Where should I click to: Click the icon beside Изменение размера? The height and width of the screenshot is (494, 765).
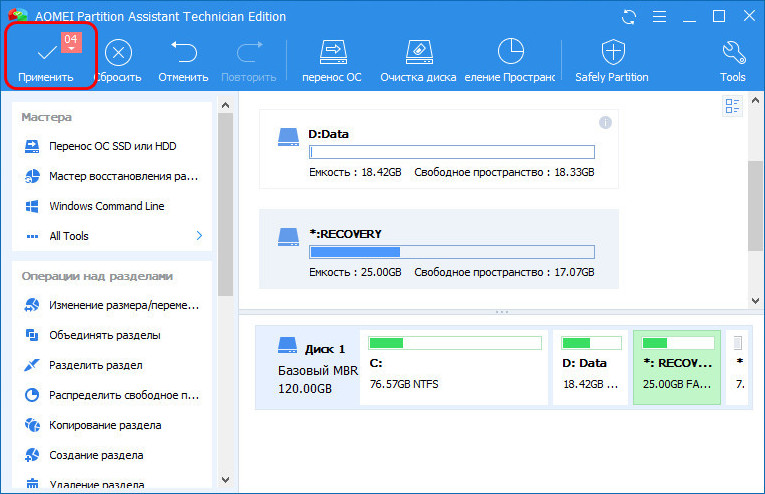pos(32,305)
